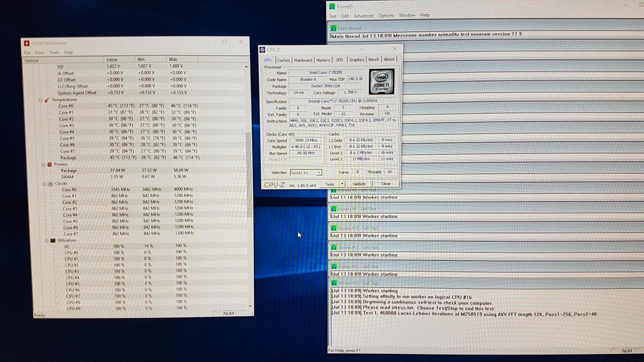
Task: Click the Validate button in CPU-Z
Action: coord(359,184)
